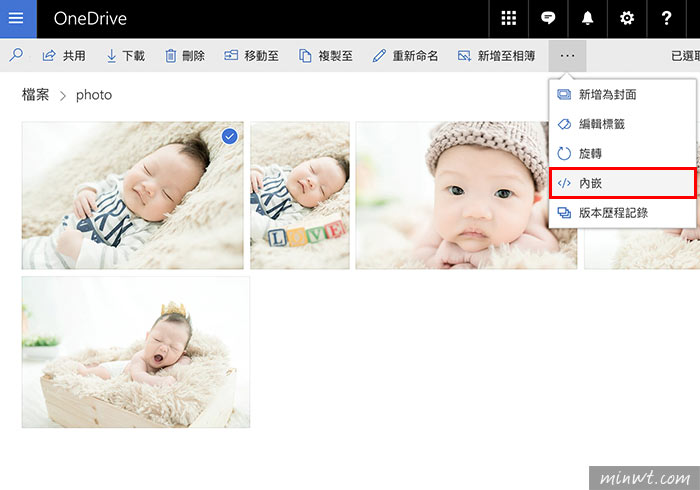This screenshot has width=700, height=490.
Task: Click the 複製至 copy-to button
Action: click(x=325, y=56)
